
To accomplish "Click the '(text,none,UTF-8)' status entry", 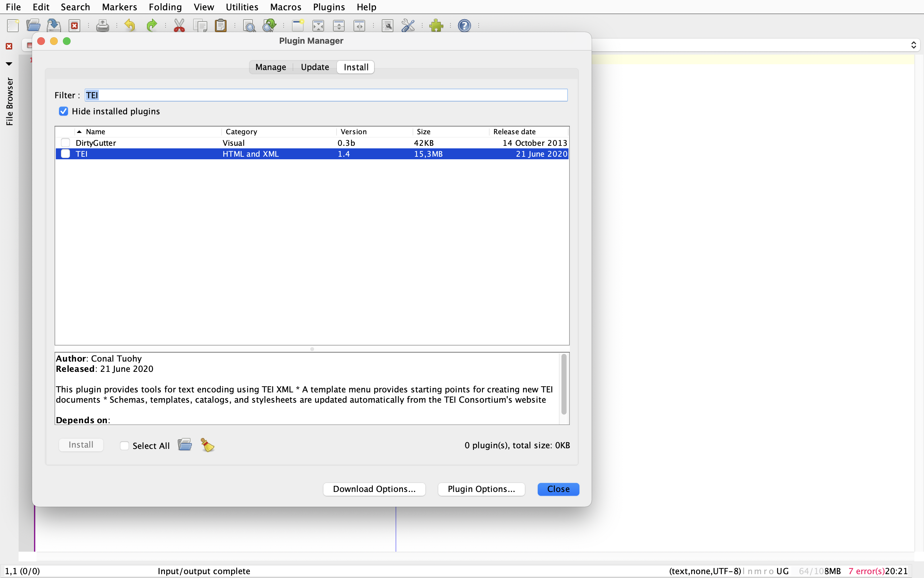I will [x=705, y=571].
